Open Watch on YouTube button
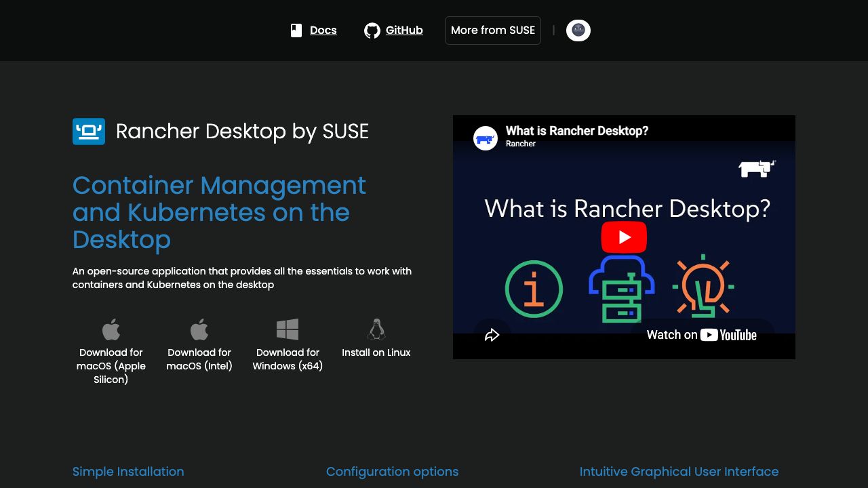Screen dimensions: 868x488 pos(702,335)
